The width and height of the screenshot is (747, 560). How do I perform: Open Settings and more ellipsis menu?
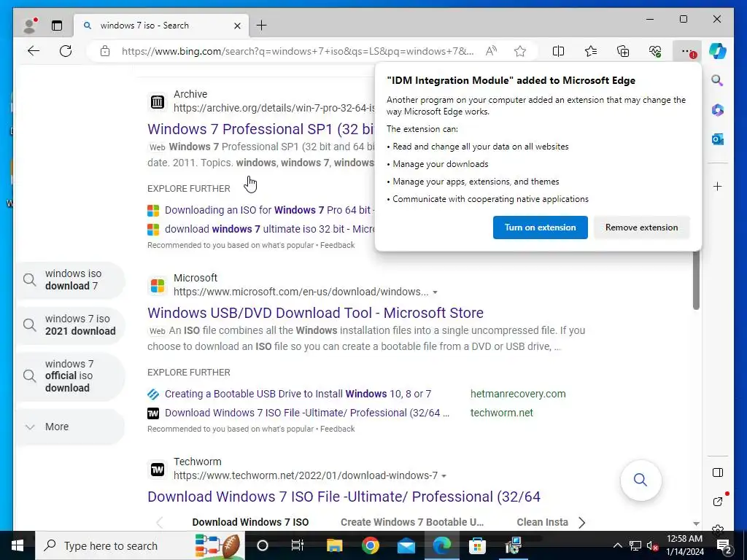click(x=686, y=51)
